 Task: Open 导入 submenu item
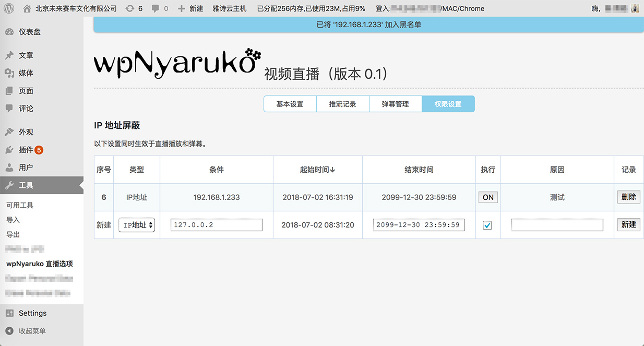point(13,220)
